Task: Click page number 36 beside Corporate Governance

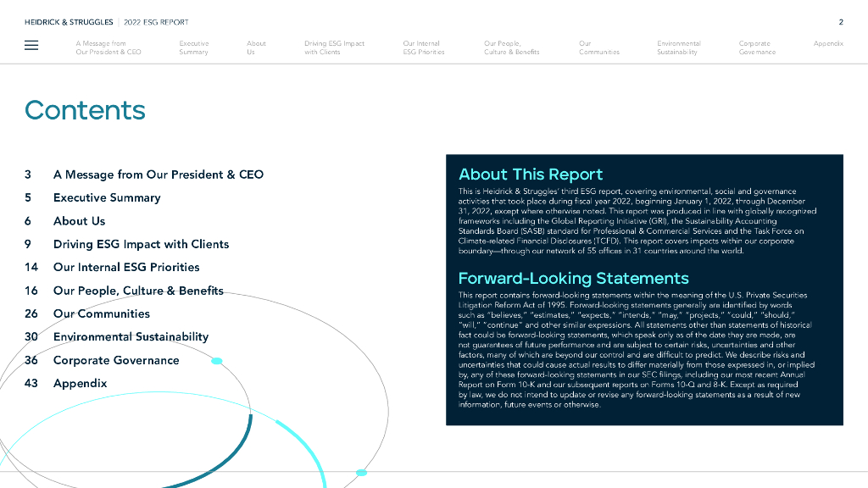Action: pos(31,360)
